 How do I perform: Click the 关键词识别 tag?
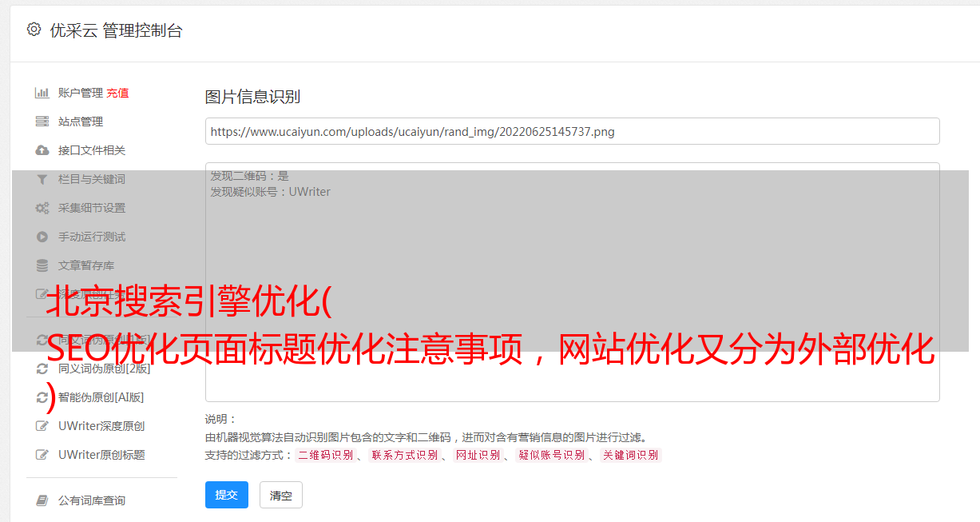point(631,455)
